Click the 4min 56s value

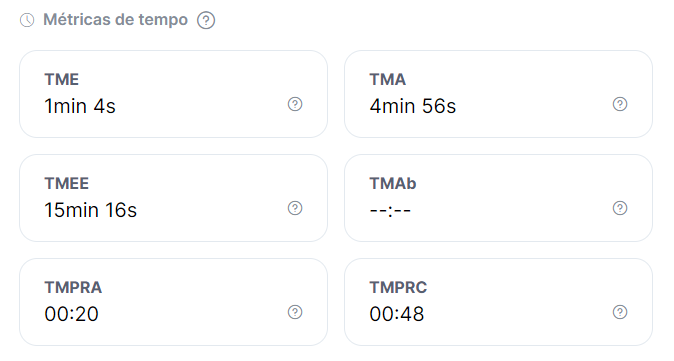coord(413,106)
